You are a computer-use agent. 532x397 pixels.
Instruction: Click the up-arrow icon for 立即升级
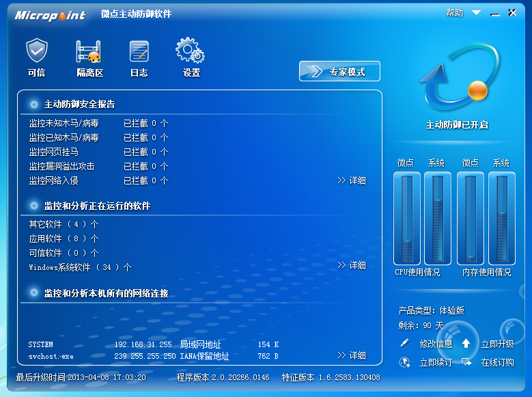466,343
